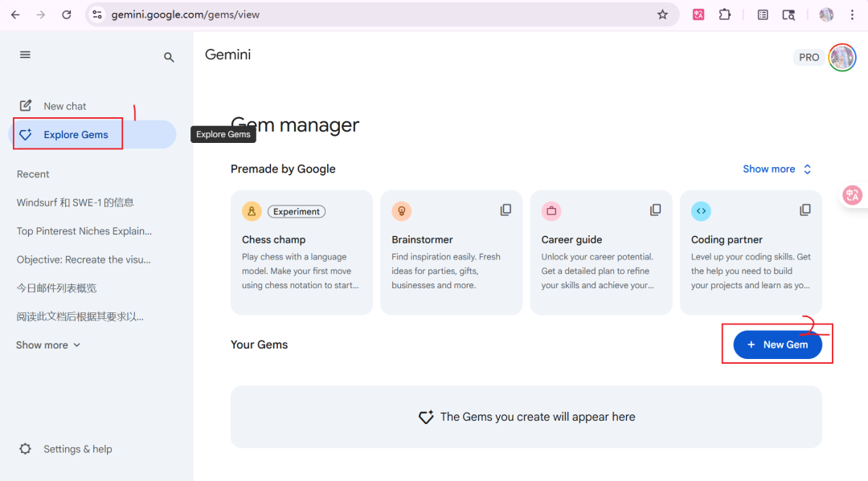The width and height of the screenshot is (868, 481).
Task: Open Chrome profile avatar in toolbar
Action: 826,15
